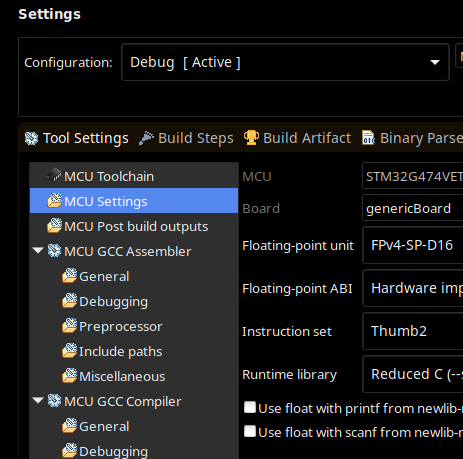Collapse the MCU GCC Assembler node

point(38,250)
